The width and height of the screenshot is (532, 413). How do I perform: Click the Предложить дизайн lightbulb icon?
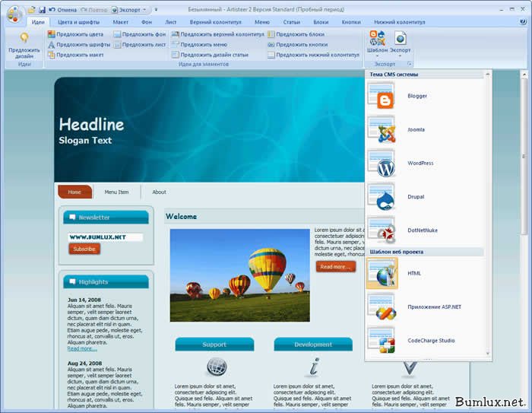click(x=24, y=38)
